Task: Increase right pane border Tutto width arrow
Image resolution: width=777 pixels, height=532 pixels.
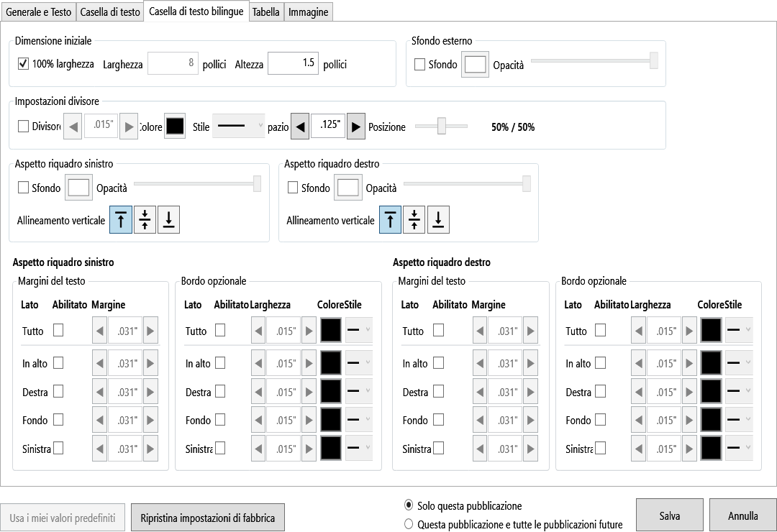Action: pyautogui.click(x=689, y=331)
